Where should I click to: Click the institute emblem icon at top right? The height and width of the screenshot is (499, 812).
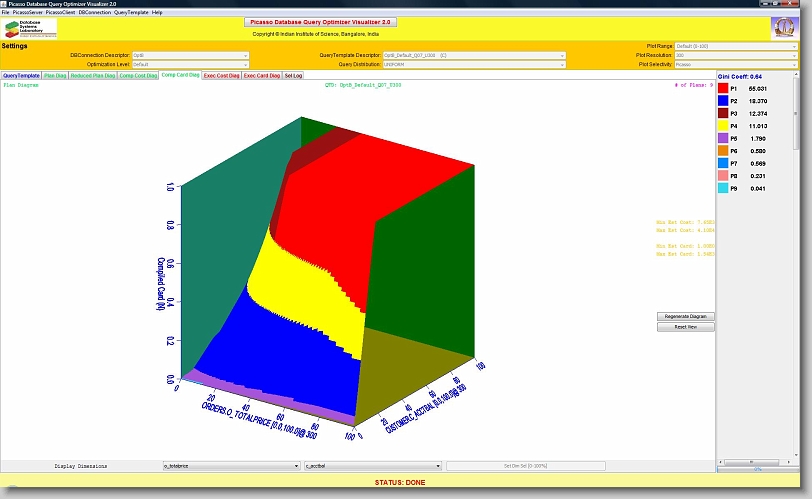tap(783, 28)
